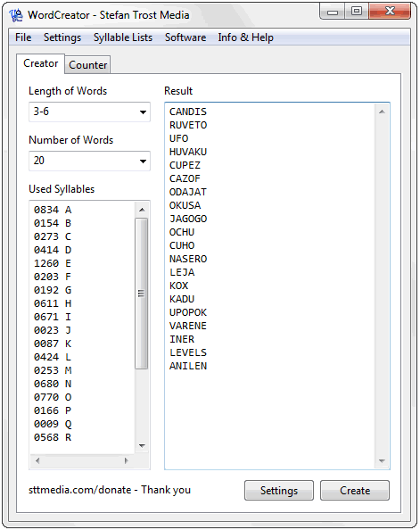Expand the Number of Words dropdown

89,161
